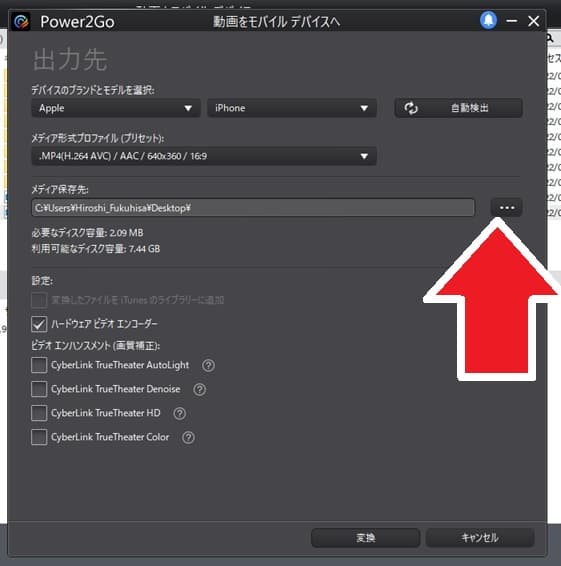This screenshot has height=566, width=561.
Task: Enable CyberLink TrueTheater AutoLight
Action: tap(39, 365)
